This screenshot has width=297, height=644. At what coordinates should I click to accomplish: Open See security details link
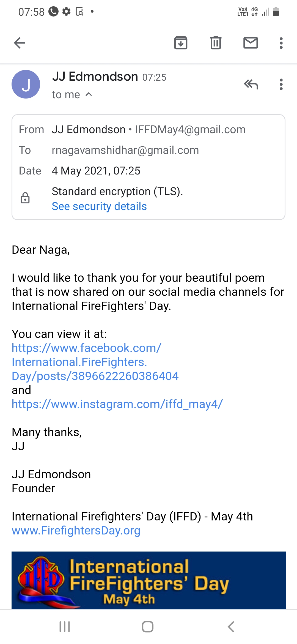99,206
